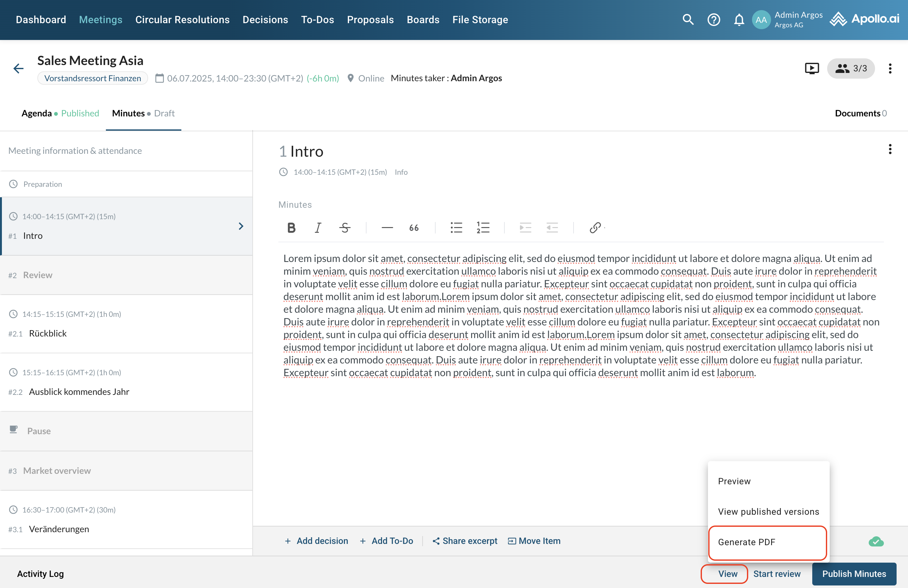
Task: Insert a hyperlink in minutes
Action: pos(595,228)
